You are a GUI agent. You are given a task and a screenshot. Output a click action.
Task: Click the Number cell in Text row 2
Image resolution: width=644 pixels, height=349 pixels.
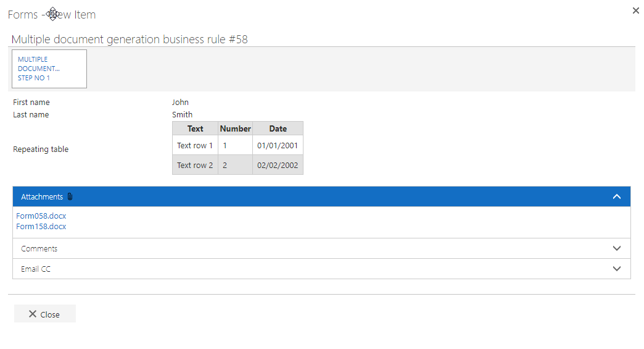pos(236,166)
